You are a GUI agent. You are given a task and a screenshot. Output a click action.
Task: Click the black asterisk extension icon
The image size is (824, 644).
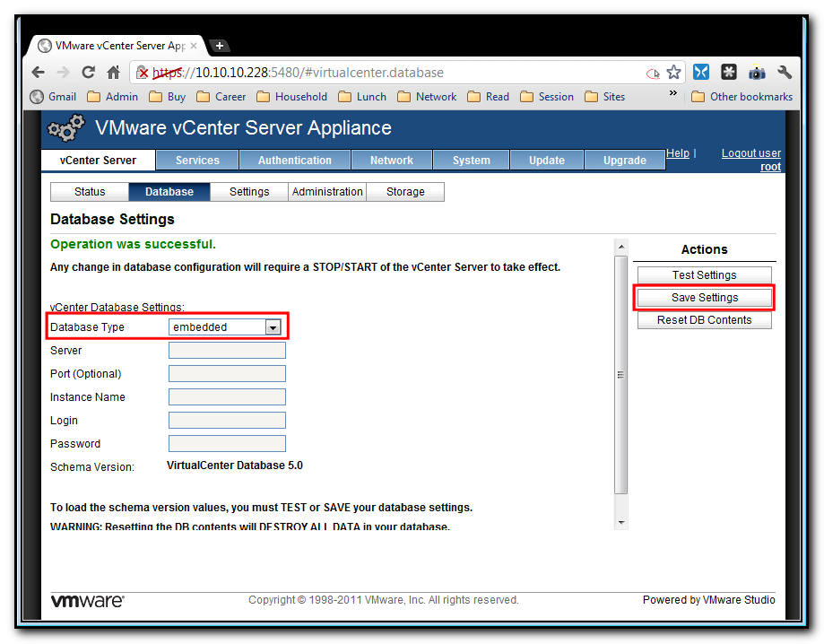coord(729,72)
